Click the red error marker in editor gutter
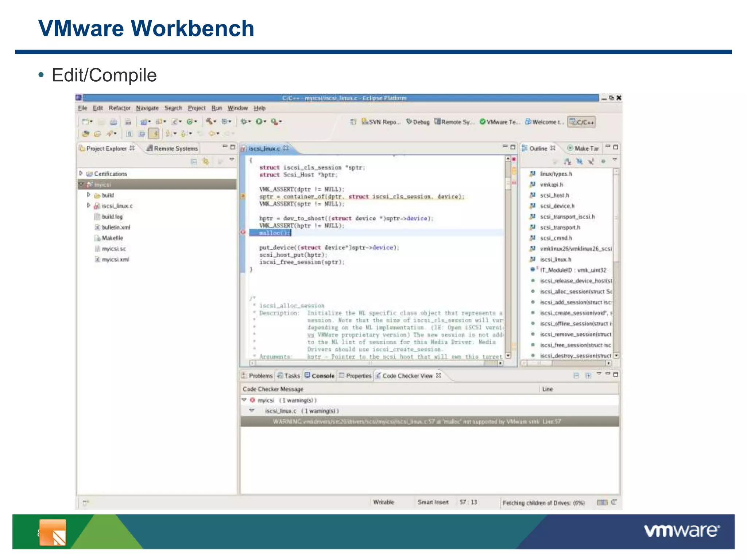This screenshot has height=560, width=747. pyautogui.click(x=243, y=232)
